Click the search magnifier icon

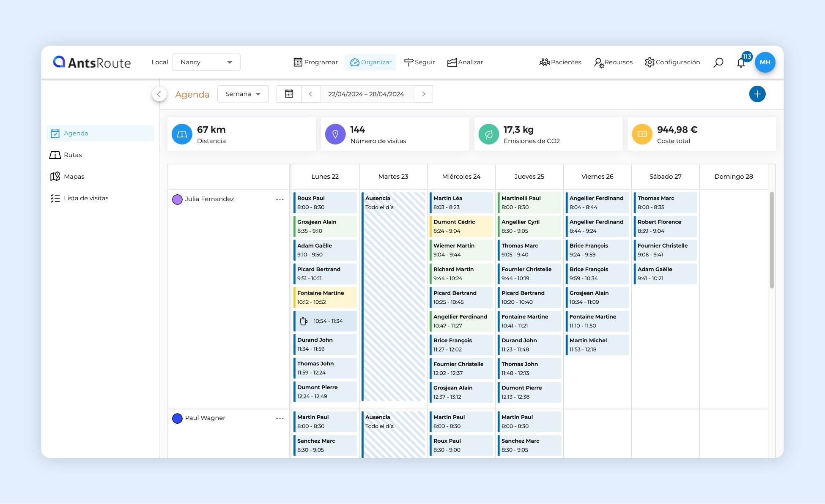pyautogui.click(x=718, y=63)
